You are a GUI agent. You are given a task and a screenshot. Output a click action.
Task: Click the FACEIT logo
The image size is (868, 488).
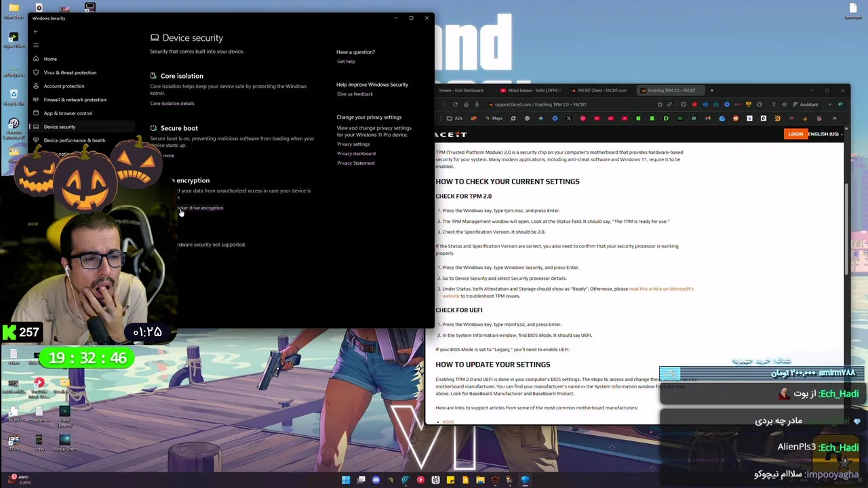coord(450,135)
